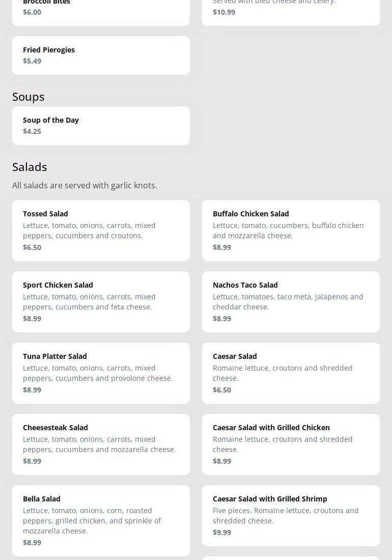The width and height of the screenshot is (392, 560).
Task: Click the Nachos Taco Salad item
Action: pos(291,302)
